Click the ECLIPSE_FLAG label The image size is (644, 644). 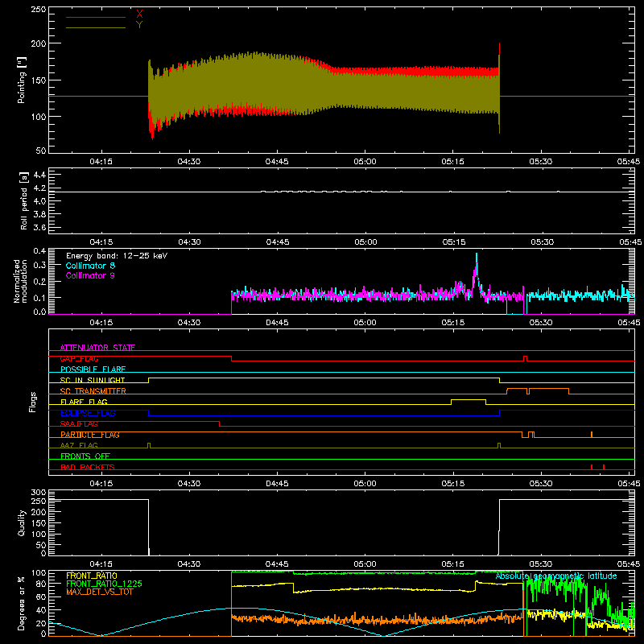pos(88,413)
